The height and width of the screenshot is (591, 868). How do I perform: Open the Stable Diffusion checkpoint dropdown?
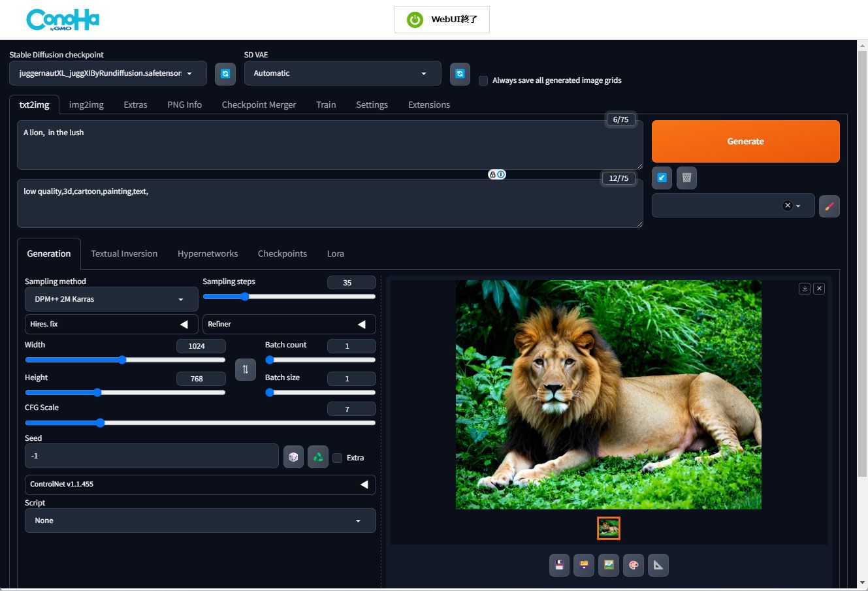[108, 74]
